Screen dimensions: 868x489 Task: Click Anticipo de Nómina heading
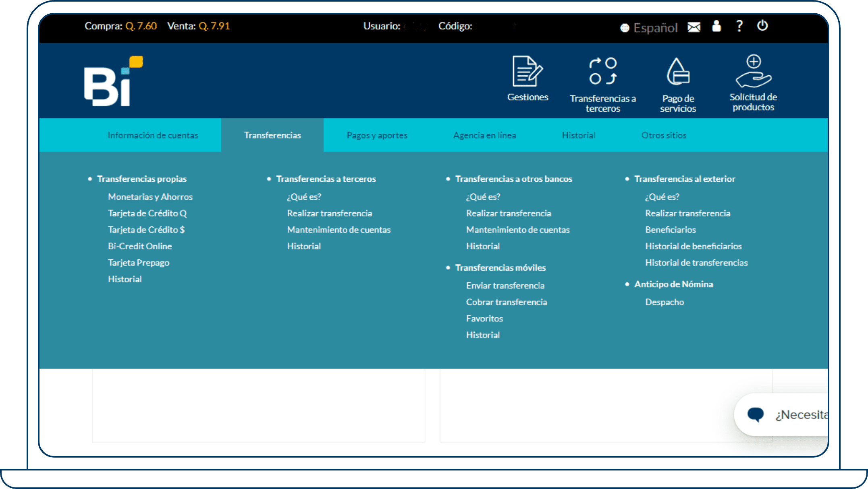(x=674, y=284)
